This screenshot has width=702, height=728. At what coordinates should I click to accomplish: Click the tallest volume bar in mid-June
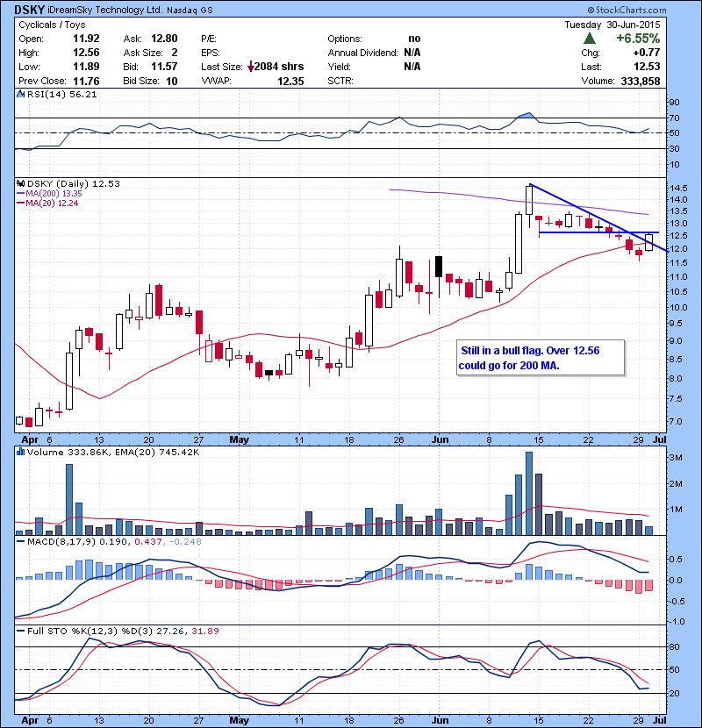pos(529,493)
